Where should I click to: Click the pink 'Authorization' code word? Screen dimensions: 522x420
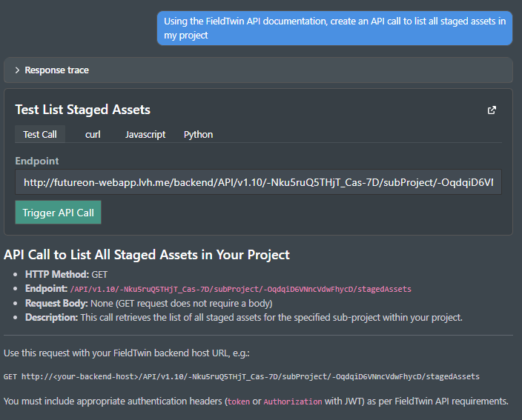coord(293,401)
